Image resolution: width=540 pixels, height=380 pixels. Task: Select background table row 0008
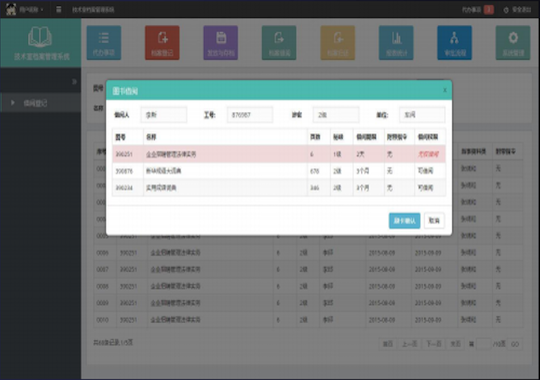point(308,286)
